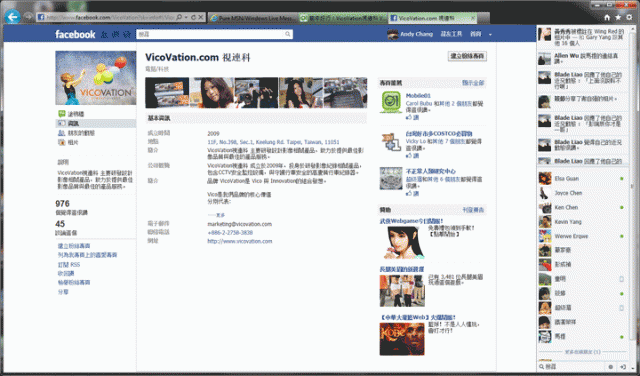This screenshot has width=640, height=376.
Task: Click the marketing@vicovation.com email text
Action: point(240,224)
